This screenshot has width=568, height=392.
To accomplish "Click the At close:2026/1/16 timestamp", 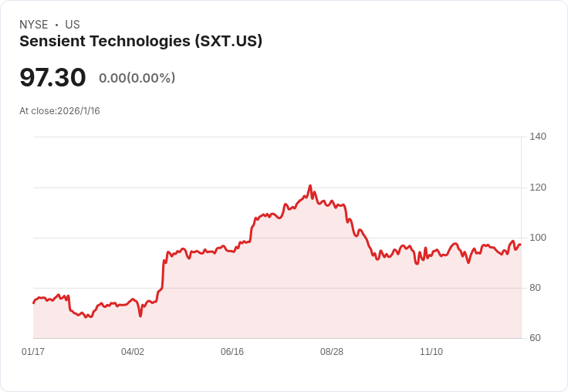I will pyautogui.click(x=59, y=111).
